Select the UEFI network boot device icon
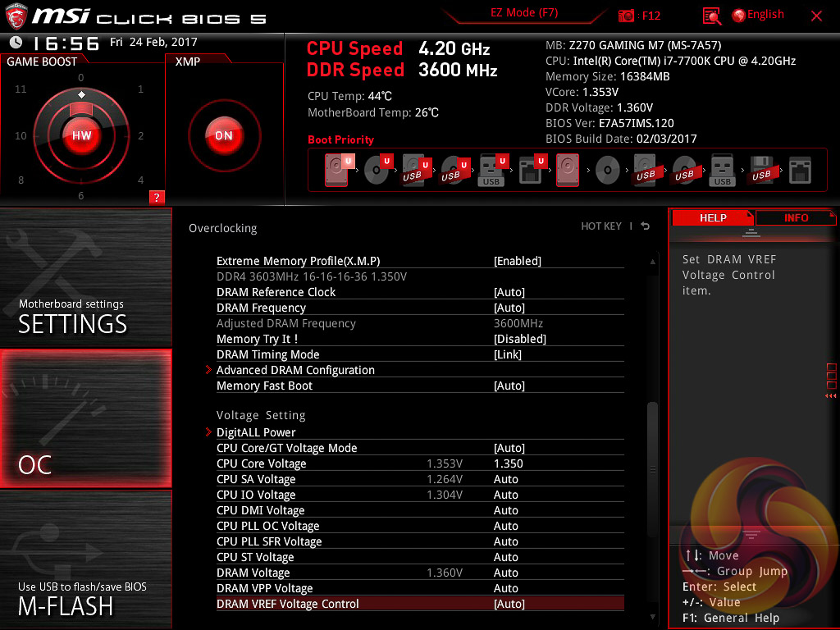 [x=532, y=170]
